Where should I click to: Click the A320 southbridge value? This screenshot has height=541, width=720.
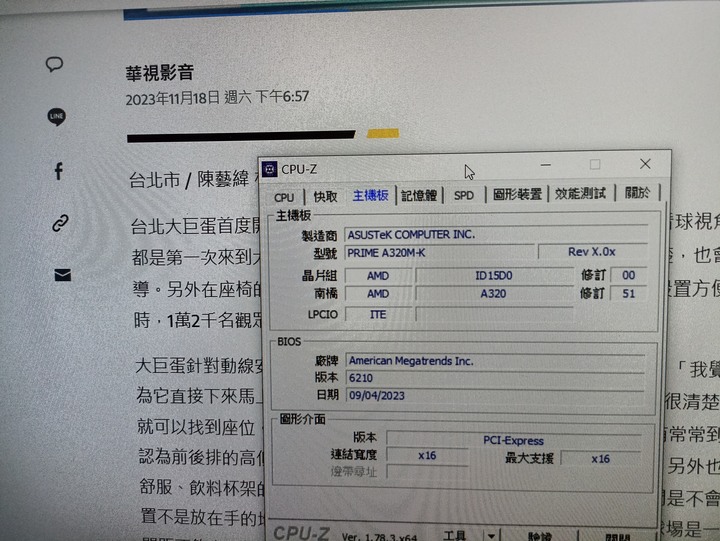494,293
